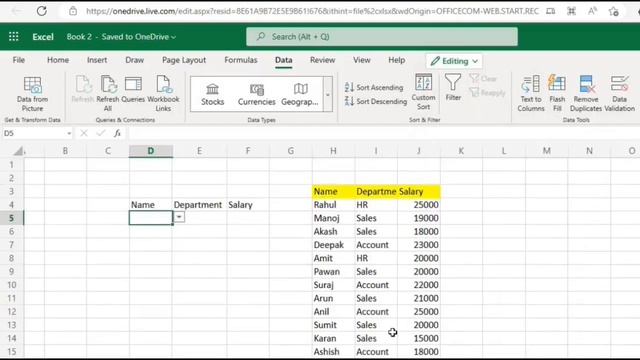Expand the Data Types gallery arrow

[328, 95]
